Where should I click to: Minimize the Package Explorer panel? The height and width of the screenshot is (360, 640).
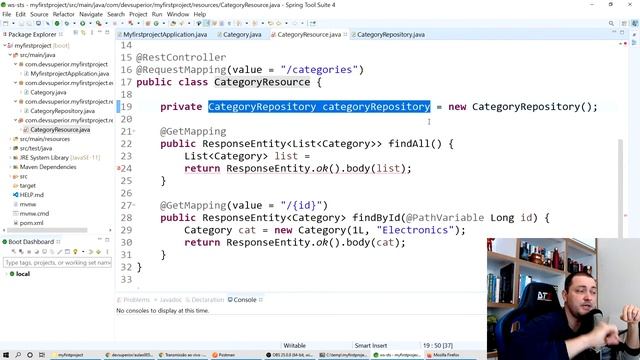point(100,33)
